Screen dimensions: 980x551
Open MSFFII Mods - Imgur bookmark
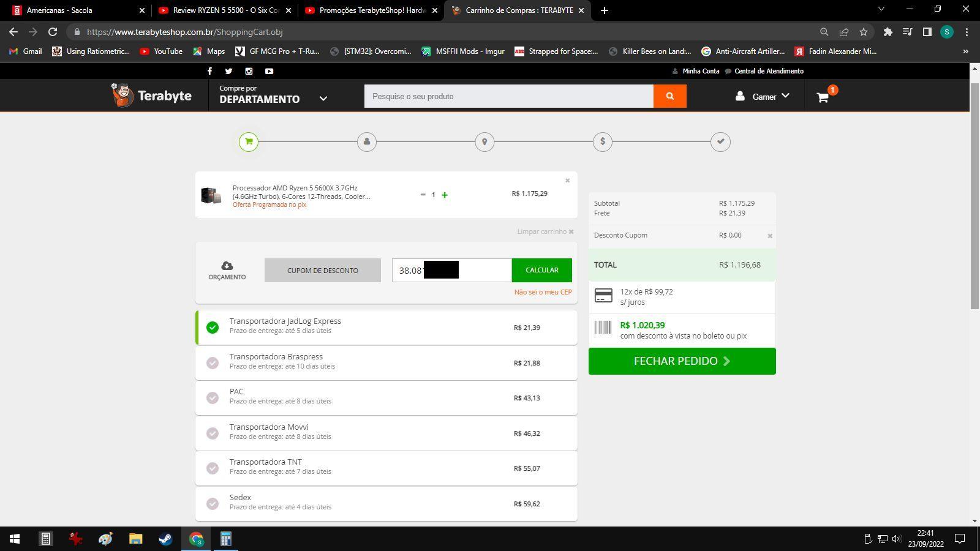pyautogui.click(x=462, y=51)
